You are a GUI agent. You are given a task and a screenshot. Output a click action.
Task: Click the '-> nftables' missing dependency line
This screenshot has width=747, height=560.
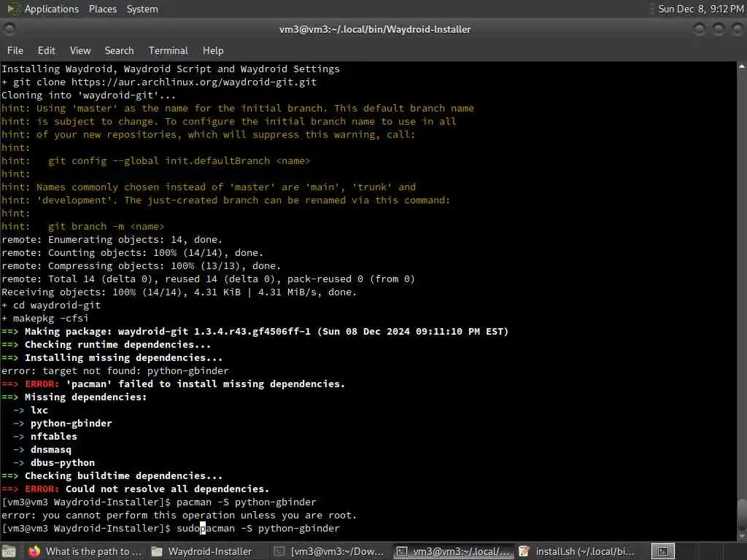point(44,436)
